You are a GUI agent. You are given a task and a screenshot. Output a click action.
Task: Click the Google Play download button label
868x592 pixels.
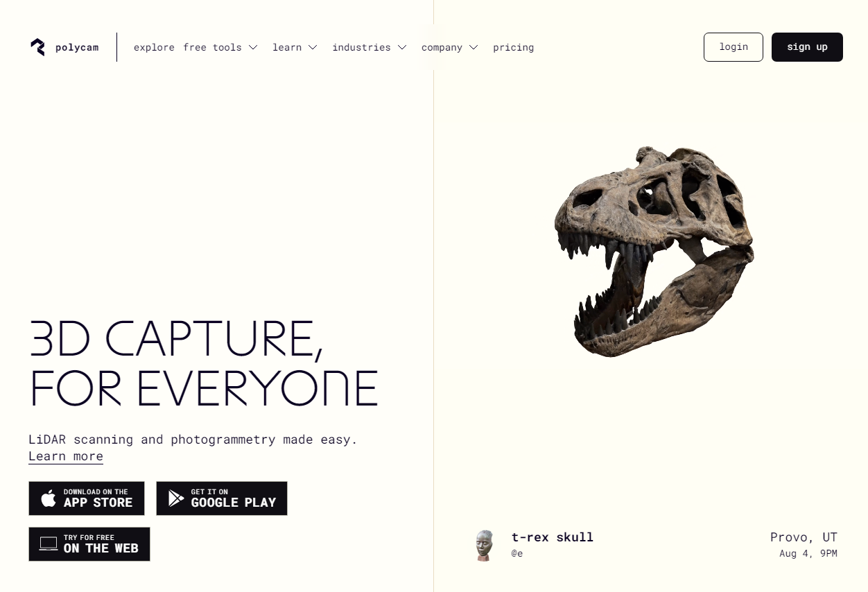tap(234, 498)
